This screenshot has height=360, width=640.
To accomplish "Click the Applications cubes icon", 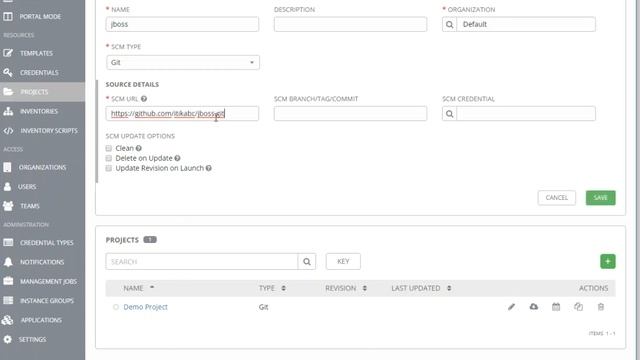I will [x=7, y=320].
